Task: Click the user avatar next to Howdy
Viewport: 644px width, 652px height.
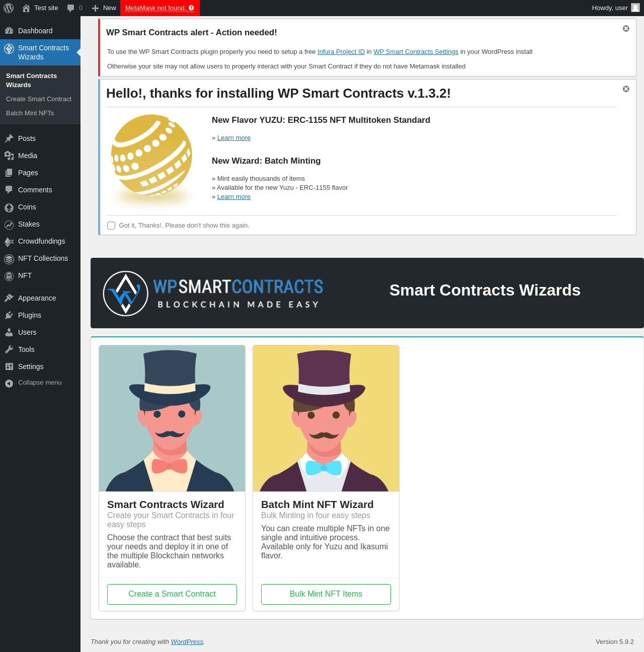Action: (x=635, y=8)
